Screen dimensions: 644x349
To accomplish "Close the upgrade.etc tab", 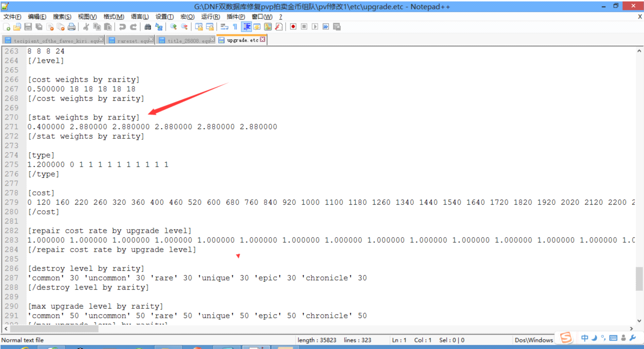I will click(x=263, y=40).
